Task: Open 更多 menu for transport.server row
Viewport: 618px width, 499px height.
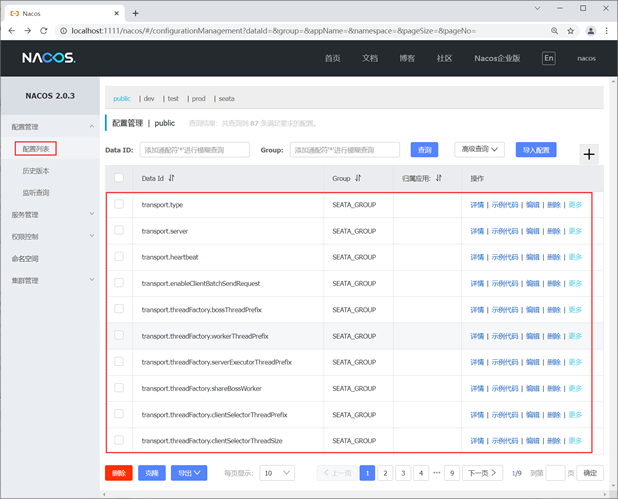Action: click(x=575, y=231)
